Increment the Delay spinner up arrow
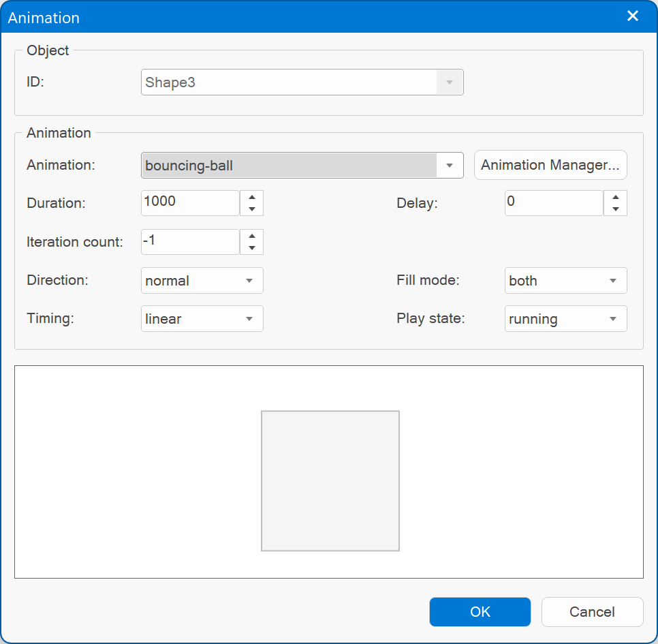Image resolution: width=658 pixels, height=644 pixels. pos(616,197)
